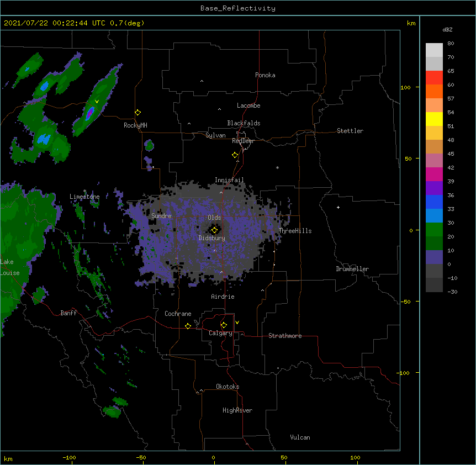Image resolution: width=476 pixels, height=465 pixels.
Task: Click the dBZ legend heading
Action: pos(447,30)
